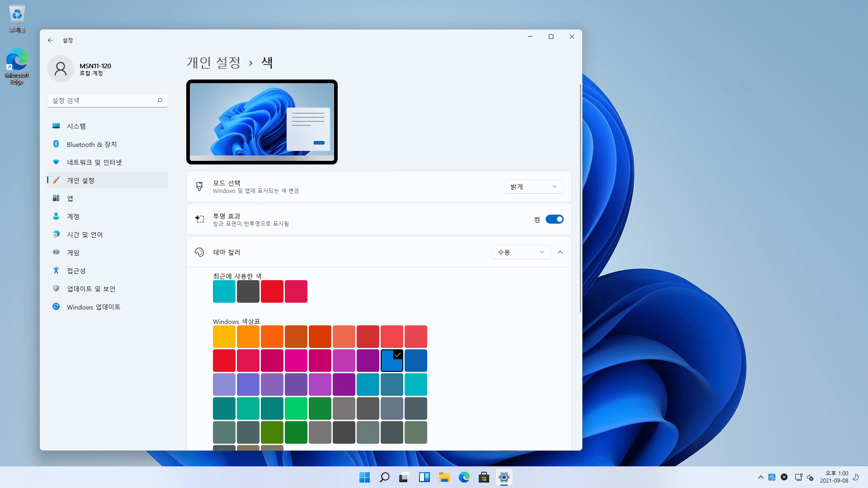Click the 접근성 accessibility icon
Screen dimensions: 868x488
coord(56,271)
